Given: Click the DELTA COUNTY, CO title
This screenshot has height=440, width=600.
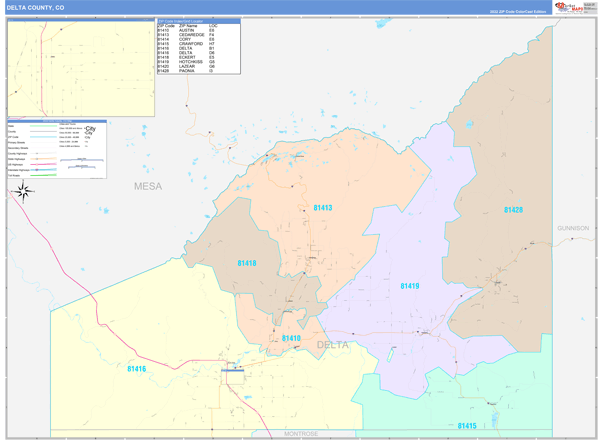Looking at the screenshot, I should coord(36,7).
